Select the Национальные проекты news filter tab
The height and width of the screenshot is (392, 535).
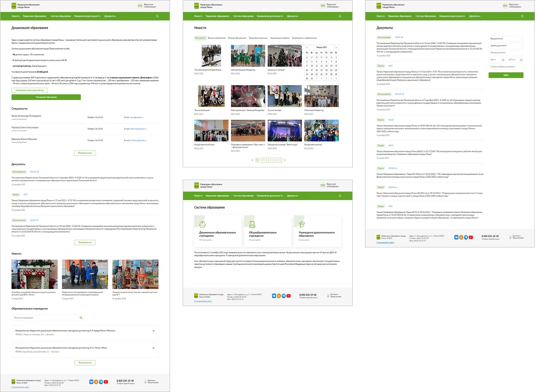280,38
